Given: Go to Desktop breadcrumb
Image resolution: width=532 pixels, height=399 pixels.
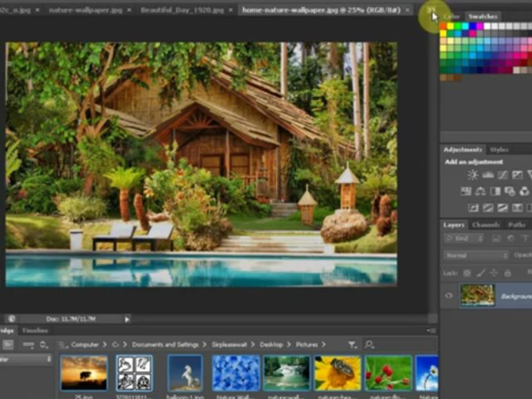Looking at the screenshot, I should click(271, 345).
